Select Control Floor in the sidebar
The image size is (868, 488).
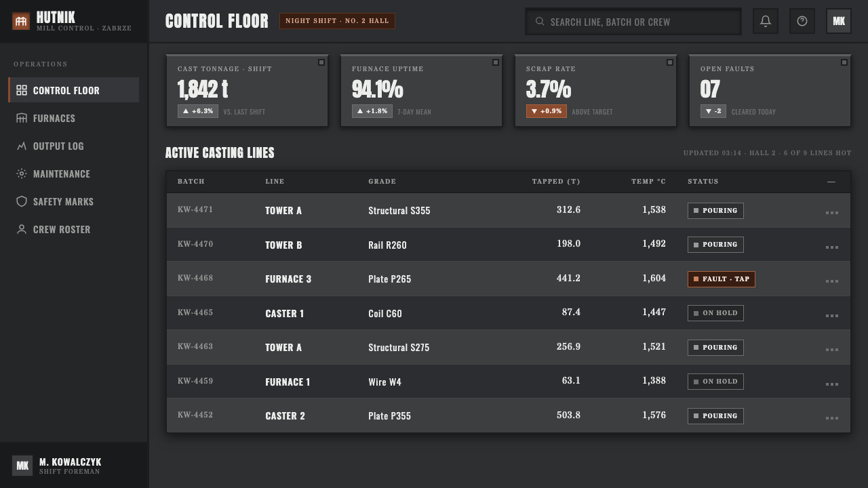[x=73, y=90]
